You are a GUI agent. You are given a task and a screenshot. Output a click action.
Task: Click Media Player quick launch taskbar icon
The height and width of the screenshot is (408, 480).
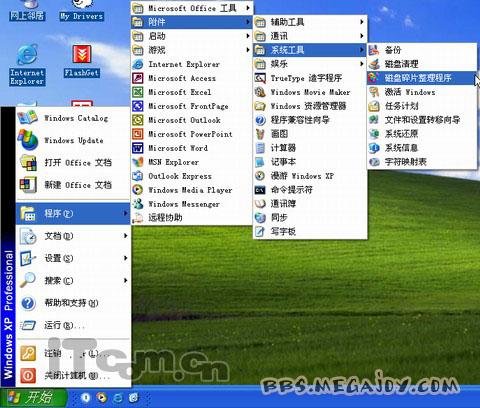[x=101, y=398]
